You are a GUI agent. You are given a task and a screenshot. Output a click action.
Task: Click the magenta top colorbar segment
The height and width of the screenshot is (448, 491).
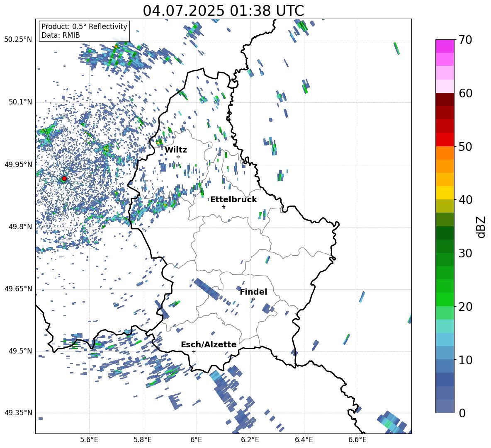[x=445, y=46]
